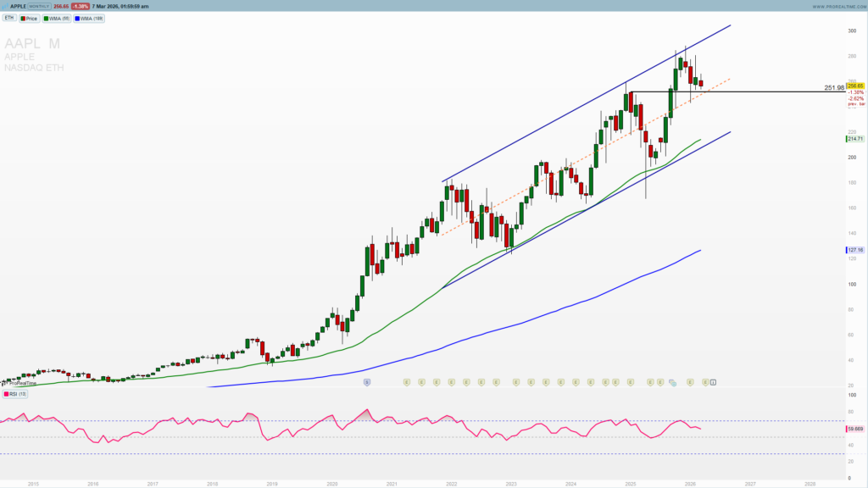Switch to the ETH session tab
The image size is (868, 488).
coord(9,18)
